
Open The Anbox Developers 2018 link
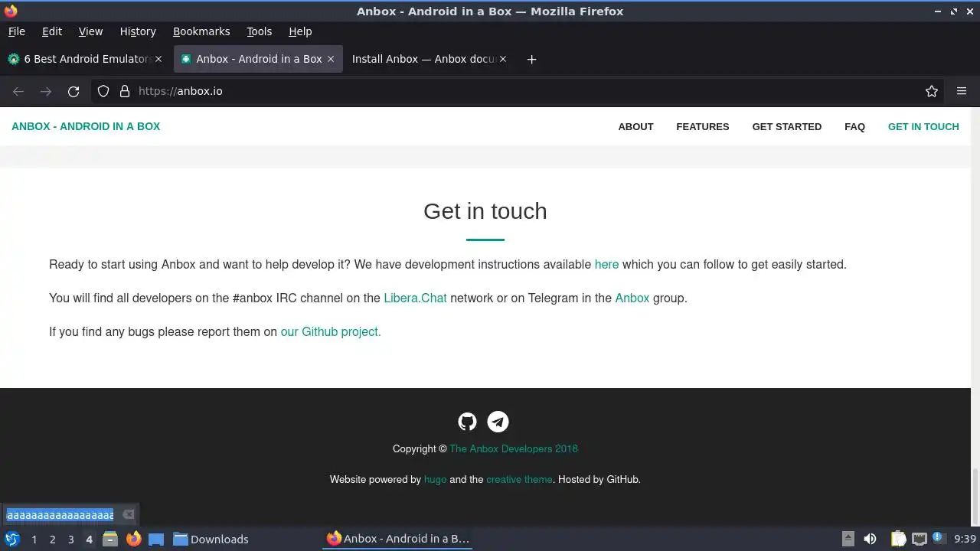click(514, 449)
